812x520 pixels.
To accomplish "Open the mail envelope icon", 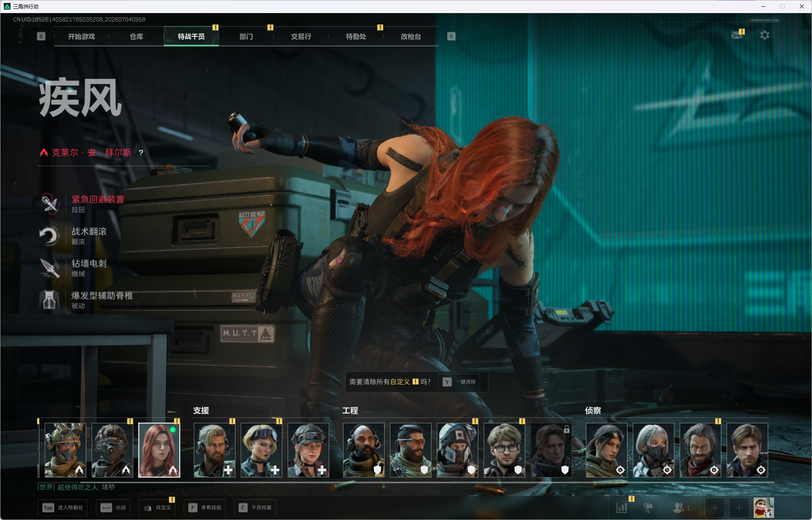I will tap(737, 35).
